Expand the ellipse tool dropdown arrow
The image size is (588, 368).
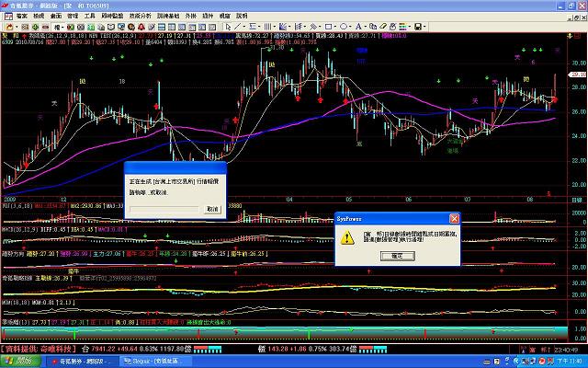(x=350, y=27)
